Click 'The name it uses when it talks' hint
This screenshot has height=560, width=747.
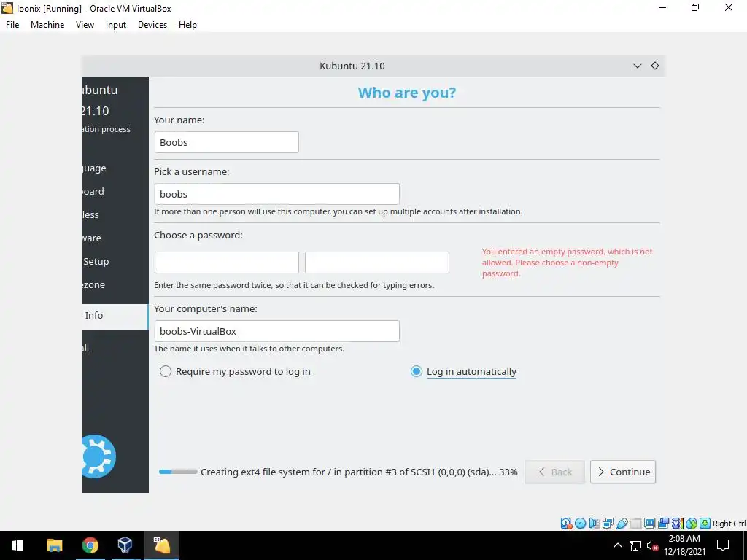[x=249, y=349]
